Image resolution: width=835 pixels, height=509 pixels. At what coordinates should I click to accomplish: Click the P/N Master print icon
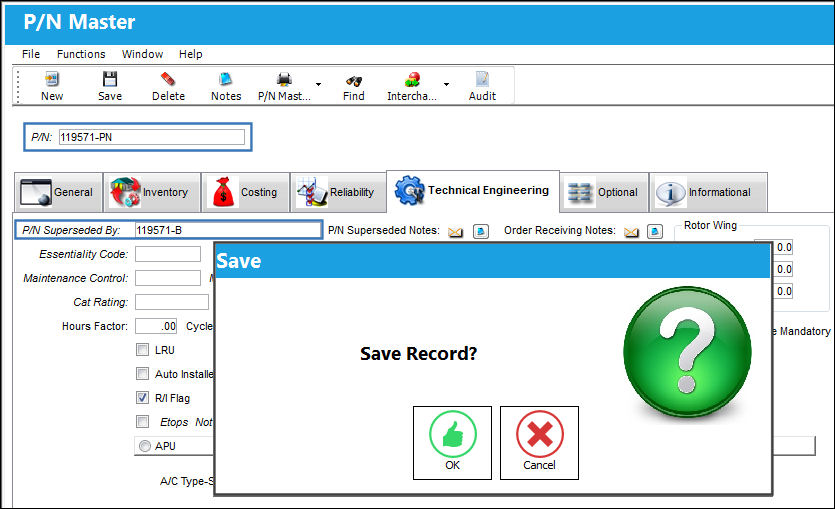point(284,79)
